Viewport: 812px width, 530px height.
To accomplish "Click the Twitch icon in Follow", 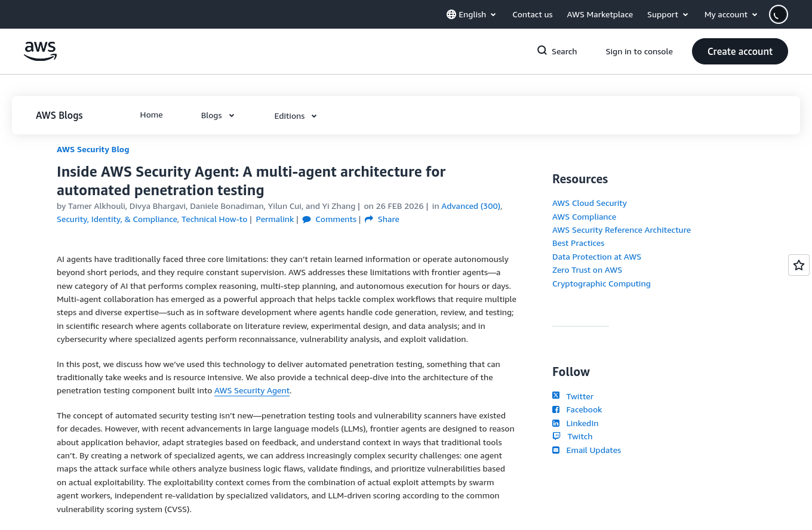I will pos(556,436).
